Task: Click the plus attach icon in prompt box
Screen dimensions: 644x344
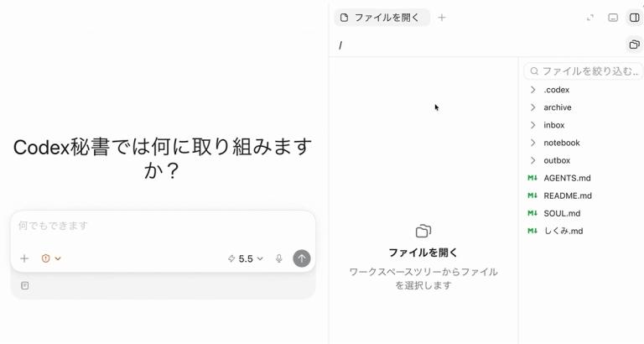Action: pyautogui.click(x=24, y=258)
